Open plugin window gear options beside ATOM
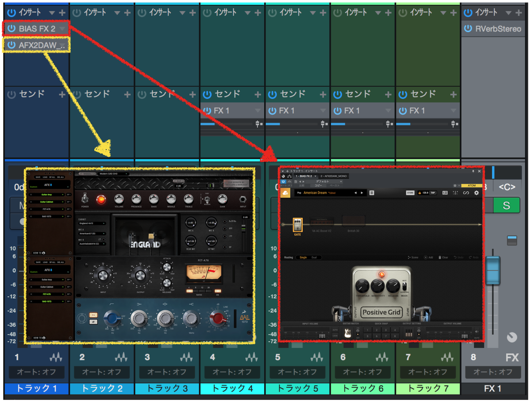The width and height of the screenshot is (532, 404). 455,185
